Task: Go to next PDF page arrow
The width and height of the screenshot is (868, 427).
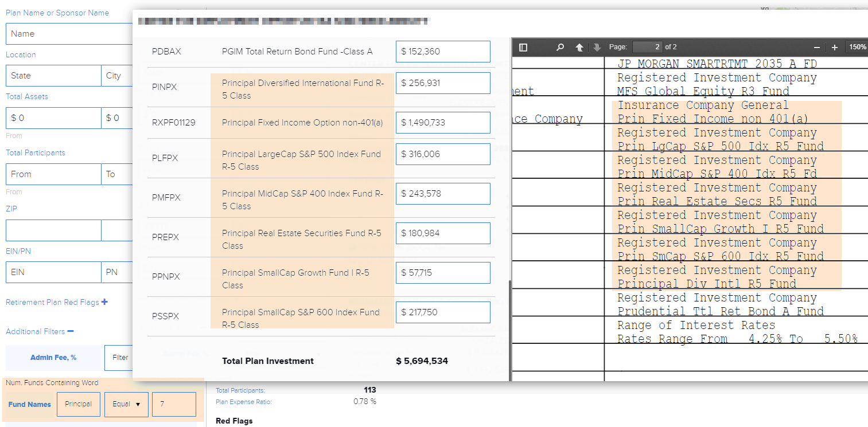Action: coord(597,47)
